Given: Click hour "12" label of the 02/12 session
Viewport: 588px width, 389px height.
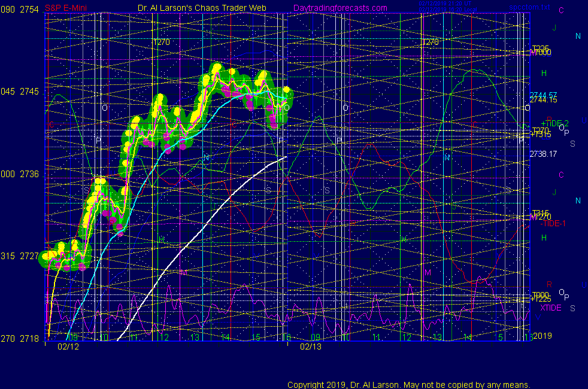Looking at the screenshot, I should (x=164, y=338).
